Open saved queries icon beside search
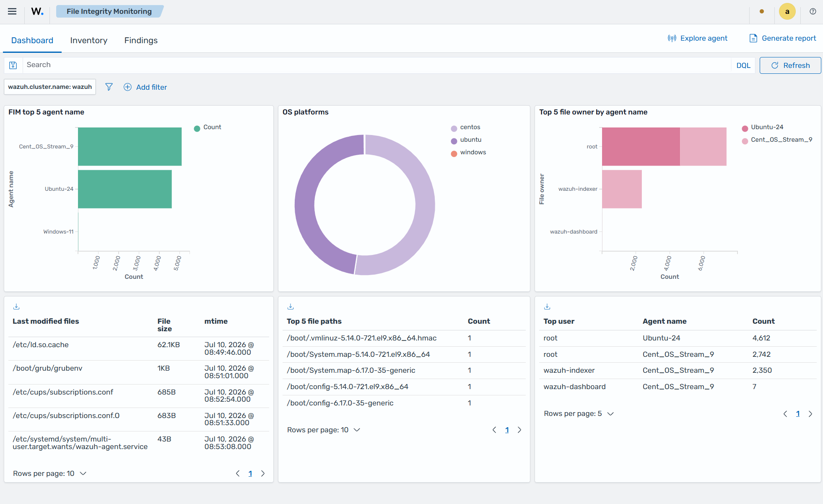Image resolution: width=823 pixels, height=504 pixels. [x=13, y=65]
